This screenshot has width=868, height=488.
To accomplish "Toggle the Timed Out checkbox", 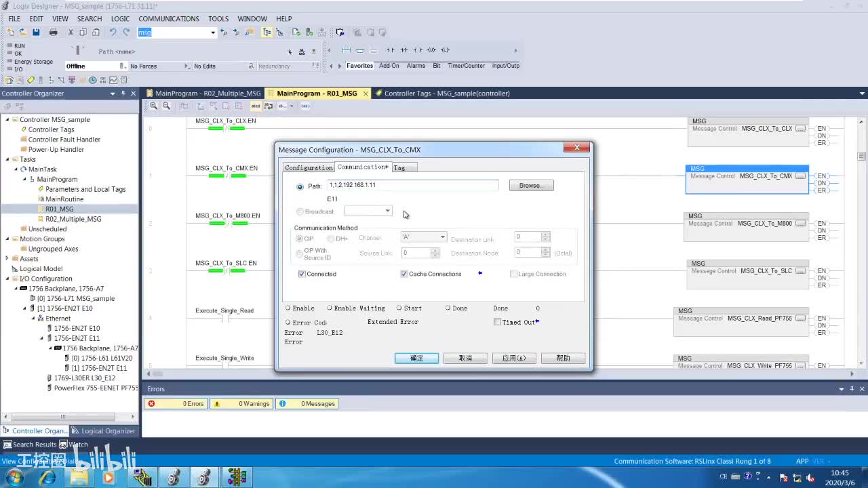I will click(x=498, y=322).
